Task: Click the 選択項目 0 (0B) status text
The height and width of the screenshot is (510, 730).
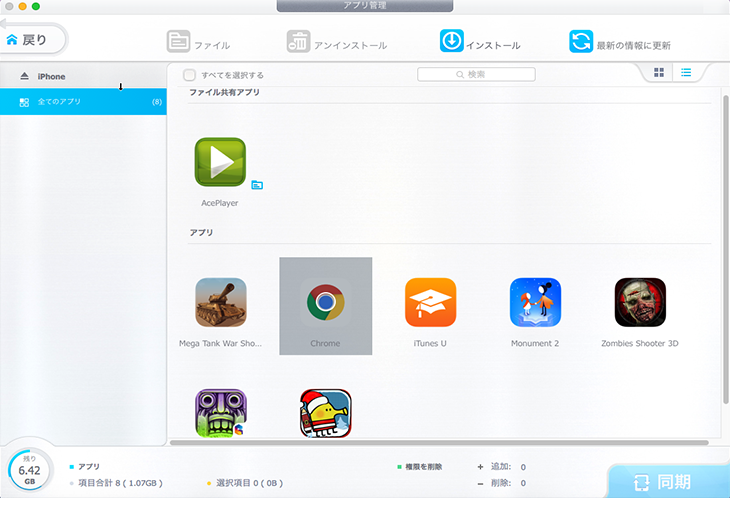Action: [x=249, y=483]
